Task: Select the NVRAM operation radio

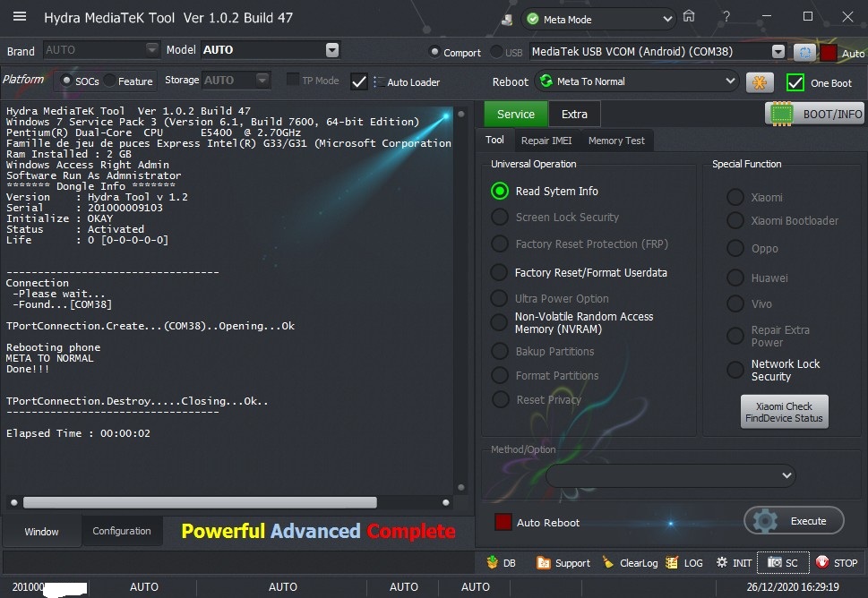Action: click(499, 322)
